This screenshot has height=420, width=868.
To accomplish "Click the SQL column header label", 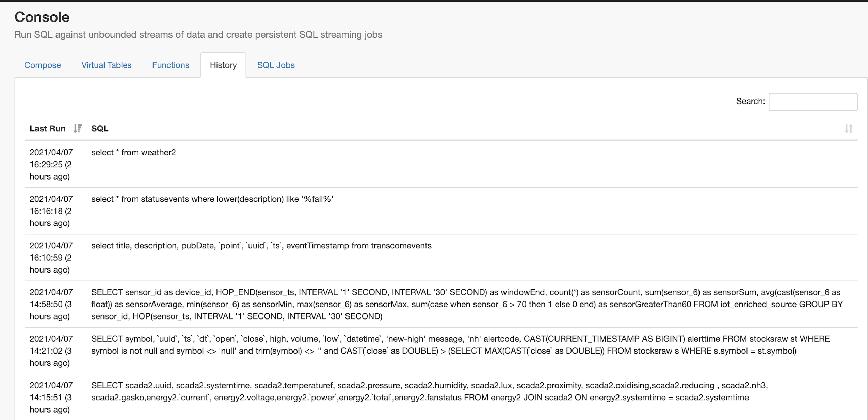I will [100, 128].
